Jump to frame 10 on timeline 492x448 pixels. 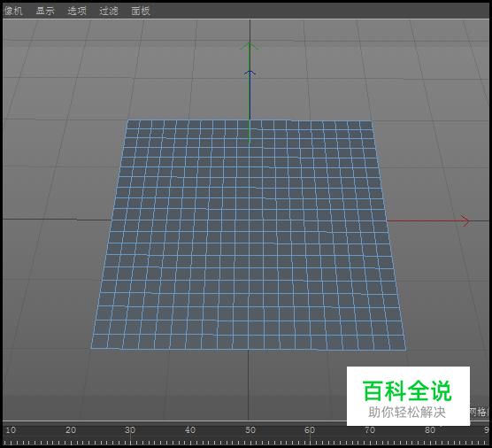(11, 429)
